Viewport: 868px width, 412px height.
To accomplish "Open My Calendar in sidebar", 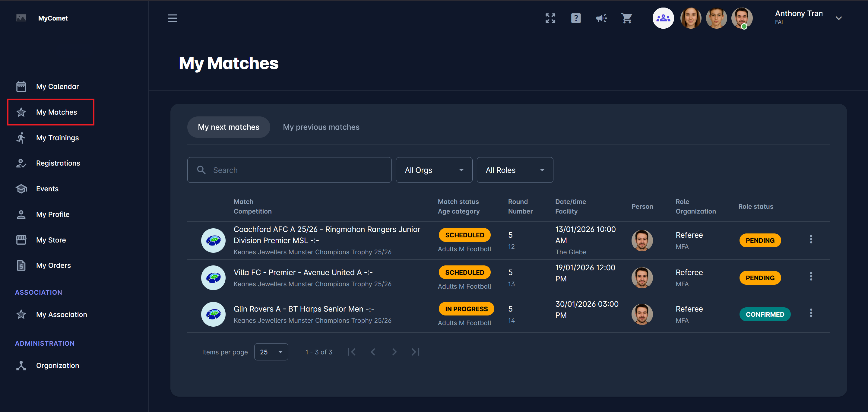I will coord(57,87).
